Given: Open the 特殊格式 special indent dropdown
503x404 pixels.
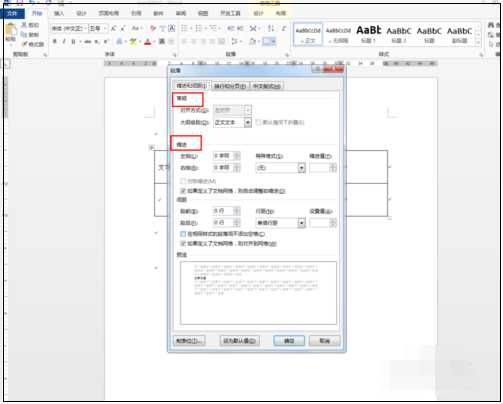Looking at the screenshot, I should (302, 168).
